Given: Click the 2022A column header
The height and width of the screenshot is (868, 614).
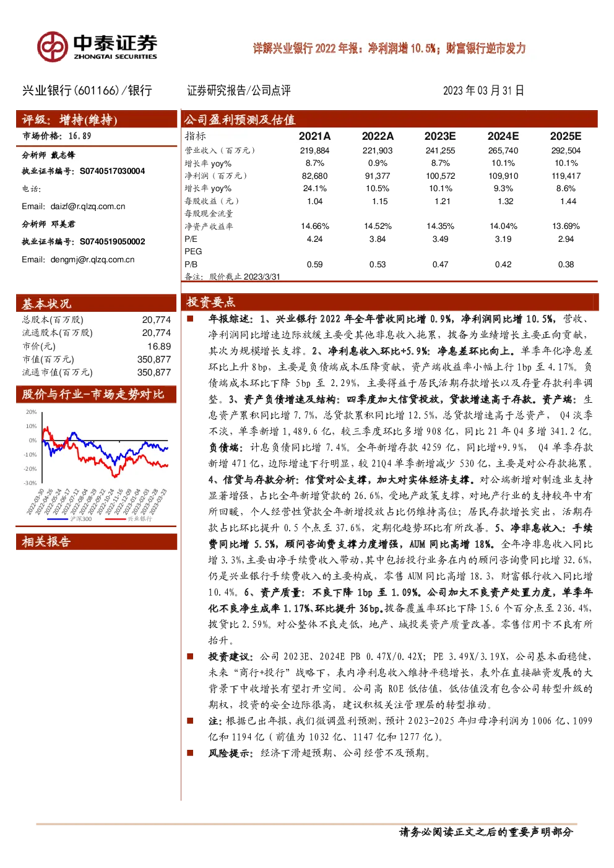Looking at the screenshot, I should [x=378, y=136].
